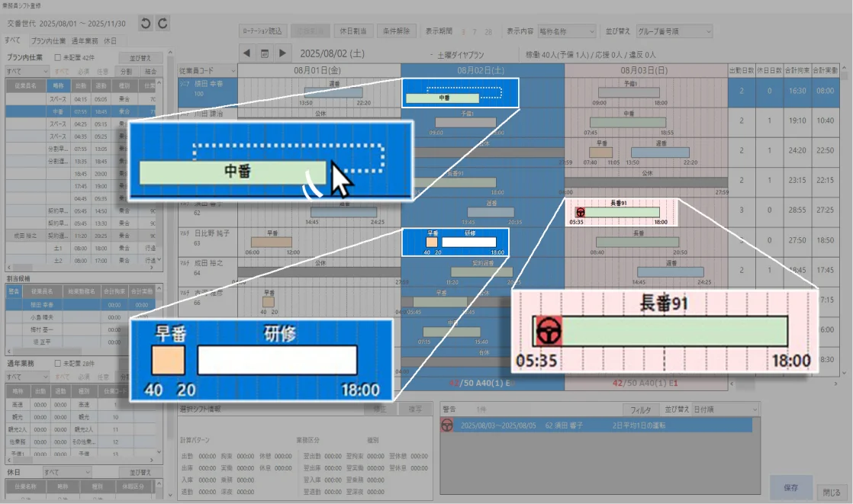Click the 結合 button
The image size is (853, 504).
click(151, 71)
